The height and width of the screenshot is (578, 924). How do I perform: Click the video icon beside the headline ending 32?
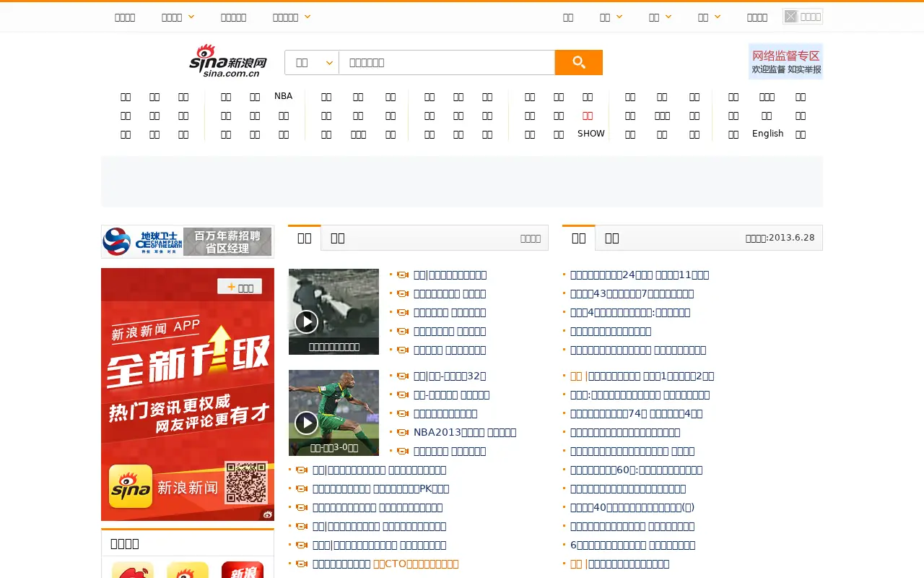point(403,376)
